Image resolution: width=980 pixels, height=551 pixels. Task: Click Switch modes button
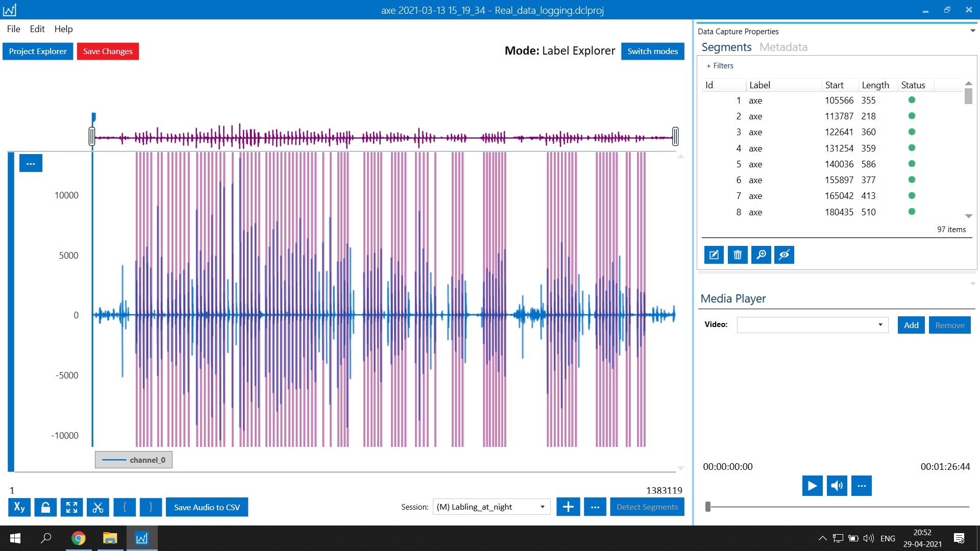click(652, 51)
